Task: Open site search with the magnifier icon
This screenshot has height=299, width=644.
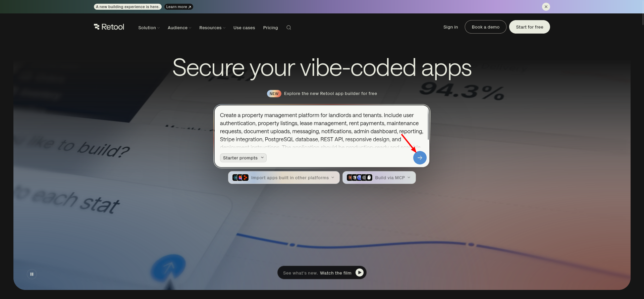Action: click(x=289, y=28)
